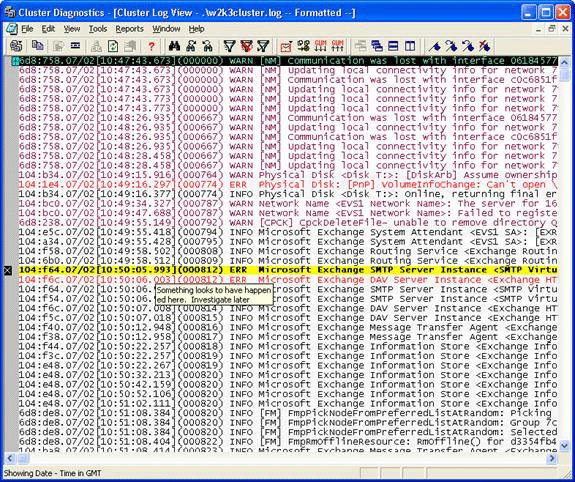Click the open cluster logs toolbar icon
Viewport: 575px width, 482px height.
pyautogui.click(x=16, y=46)
